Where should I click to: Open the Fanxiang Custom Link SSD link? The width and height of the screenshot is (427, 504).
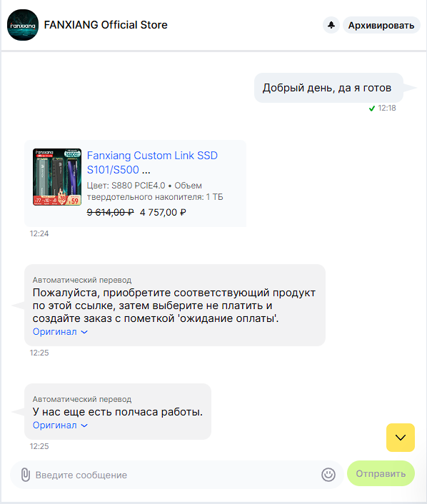point(152,162)
